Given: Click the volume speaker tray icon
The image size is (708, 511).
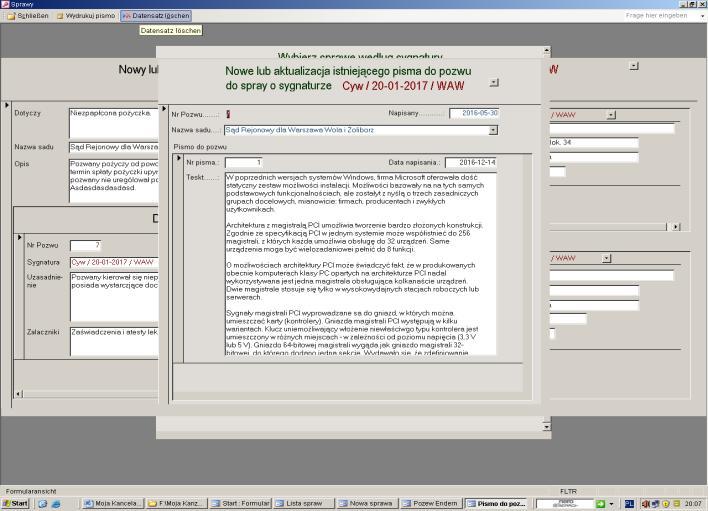Looking at the screenshot, I should [x=646, y=504].
